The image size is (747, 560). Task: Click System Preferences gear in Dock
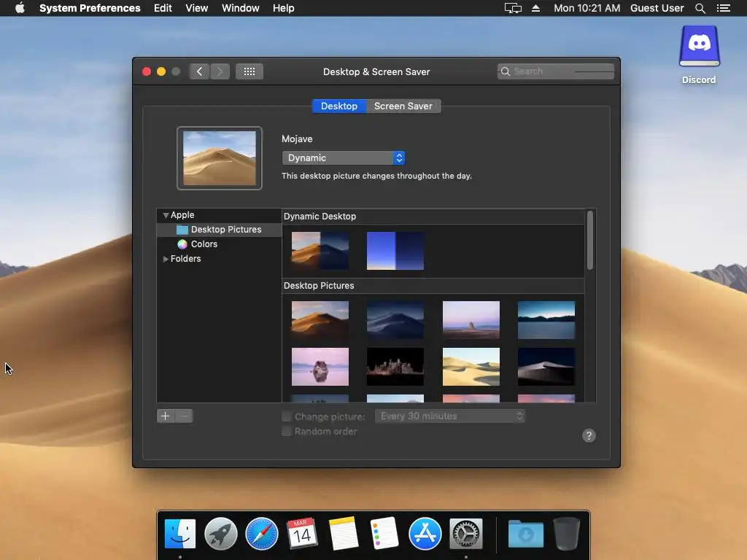pos(466,533)
